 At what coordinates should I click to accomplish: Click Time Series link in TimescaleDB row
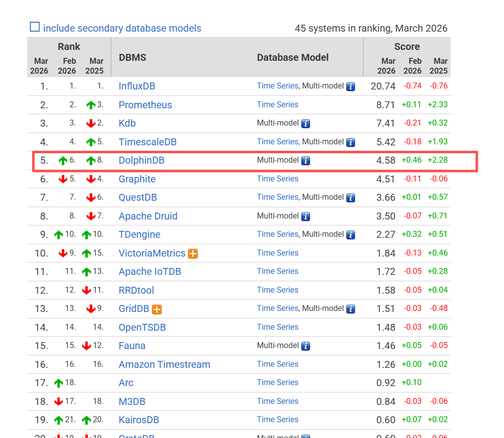[x=277, y=142]
